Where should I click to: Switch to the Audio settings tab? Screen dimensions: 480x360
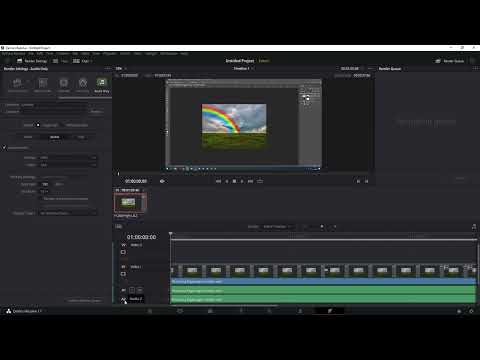55,137
